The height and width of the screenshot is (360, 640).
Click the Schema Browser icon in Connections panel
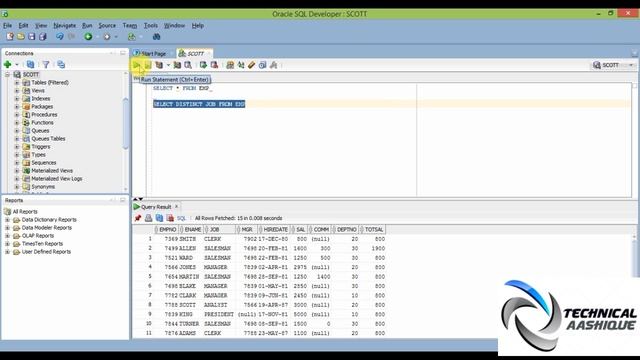(61, 64)
